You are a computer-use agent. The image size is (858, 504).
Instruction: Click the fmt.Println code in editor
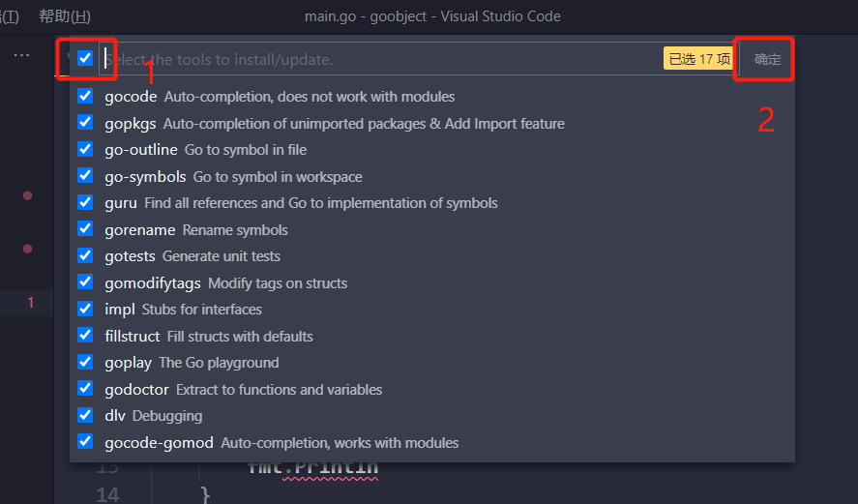point(312,468)
